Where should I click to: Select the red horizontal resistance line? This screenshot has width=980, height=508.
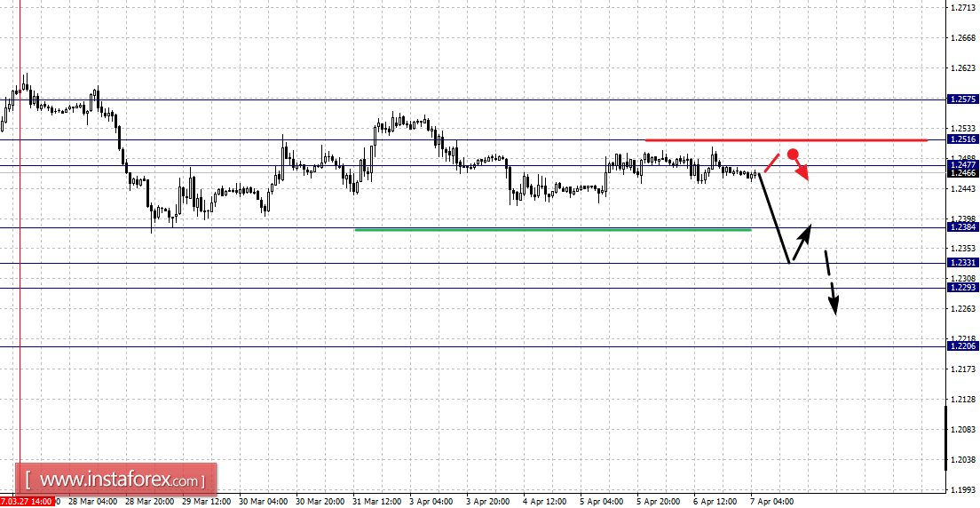coord(786,140)
